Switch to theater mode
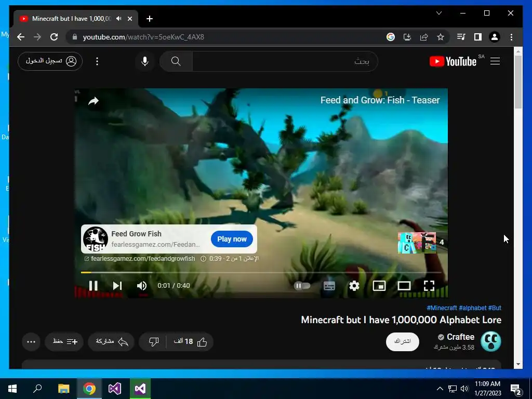 coord(404,286)
